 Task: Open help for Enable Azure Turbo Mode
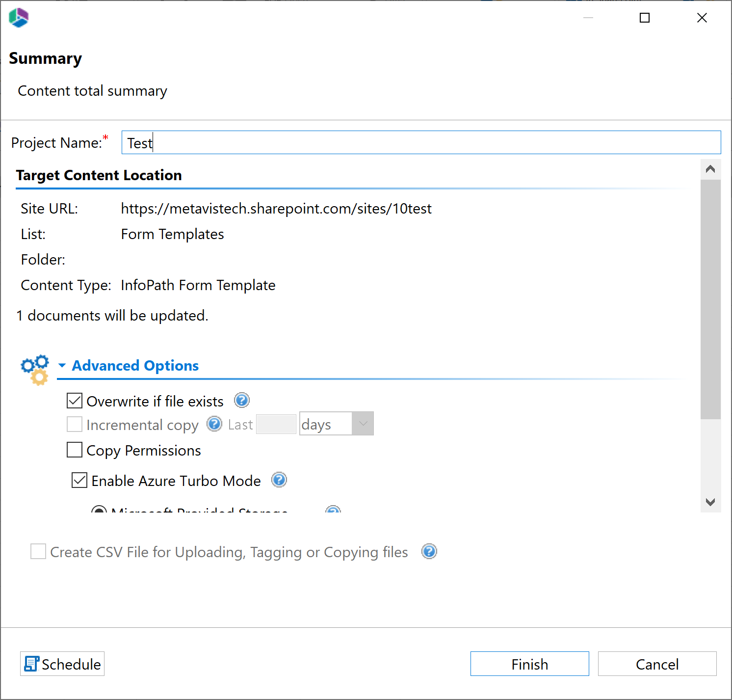click(279, 480)
